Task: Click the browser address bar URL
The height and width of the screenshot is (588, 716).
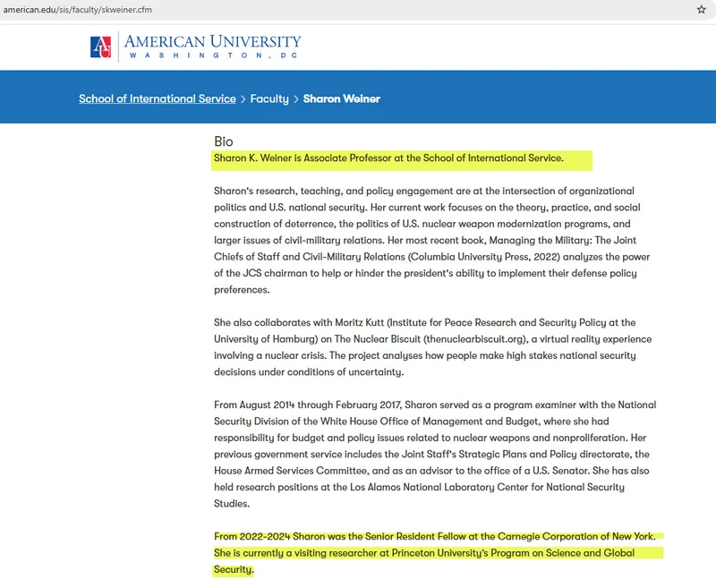Action: click(78, 10)
